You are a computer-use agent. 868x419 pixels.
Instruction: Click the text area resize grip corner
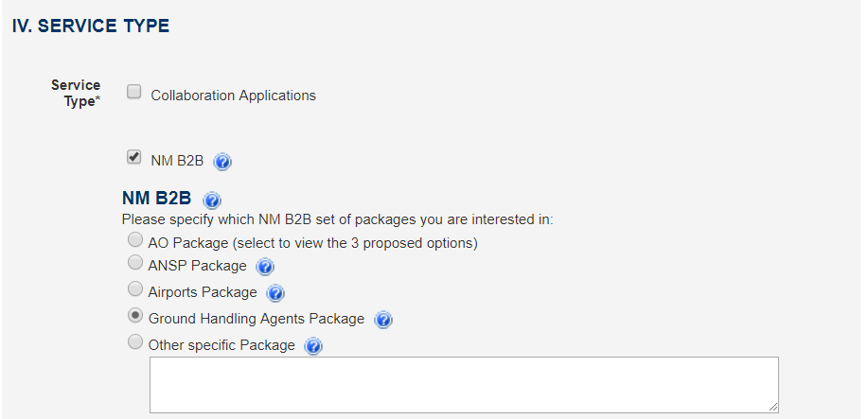coord(772,408)
